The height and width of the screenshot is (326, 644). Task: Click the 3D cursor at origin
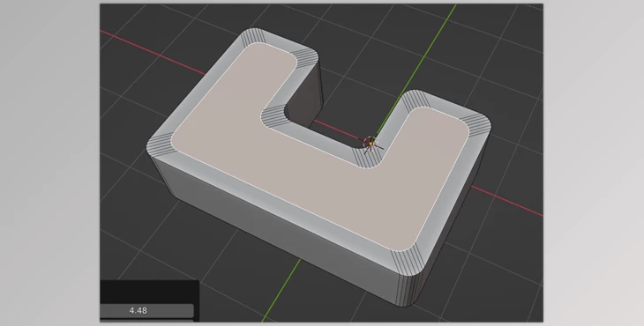click(x=371, y=144)
